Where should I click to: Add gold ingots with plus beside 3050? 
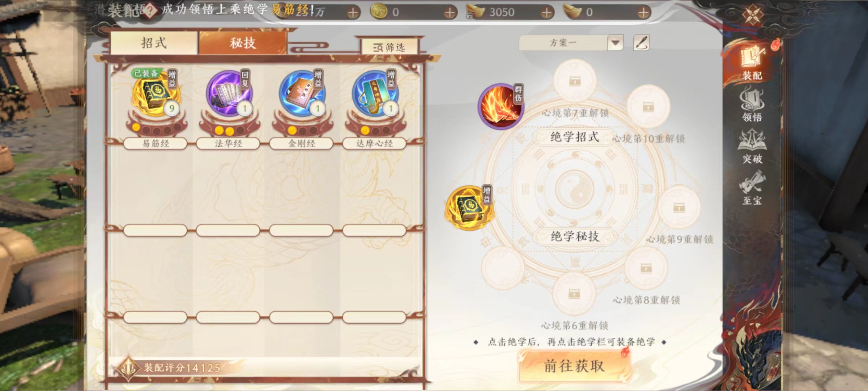547,13
